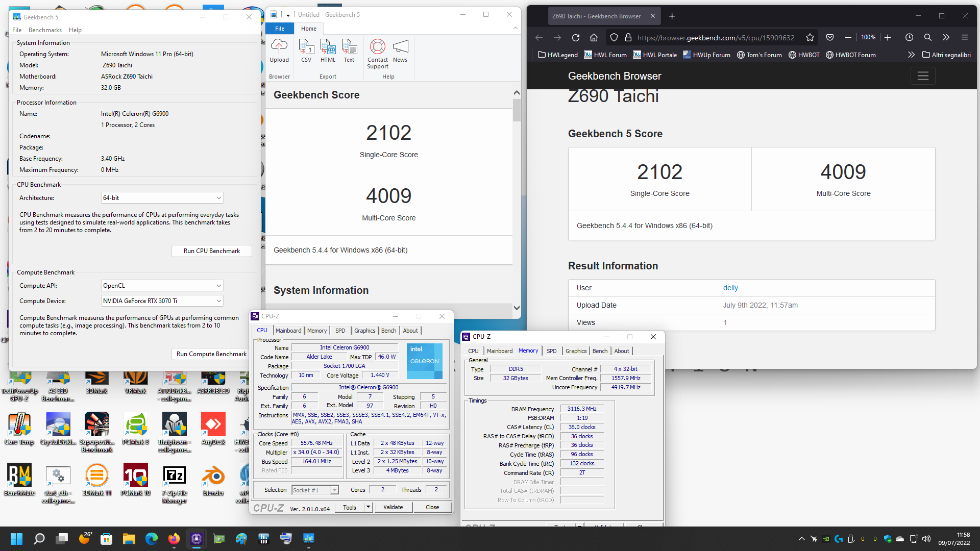The width and height of the screenshot is (980, 551).
Task: Reload the Firefox page
Action: click(576, 37)
